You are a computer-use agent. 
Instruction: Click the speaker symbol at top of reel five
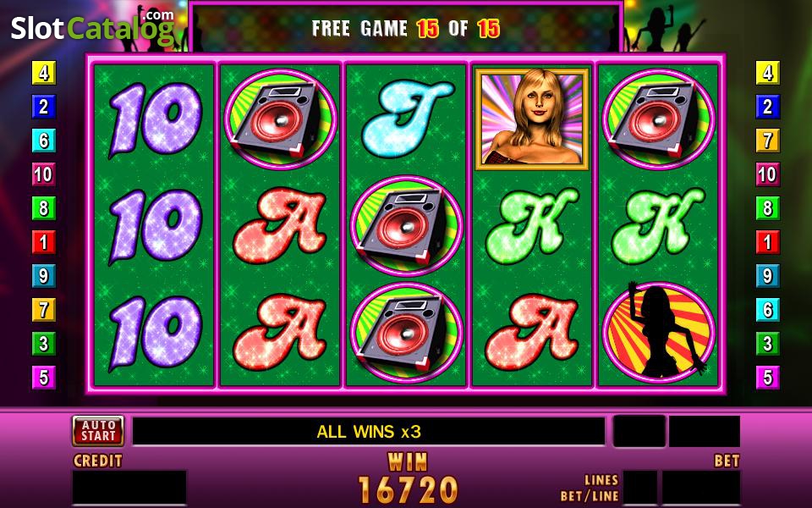click(658, 119)
